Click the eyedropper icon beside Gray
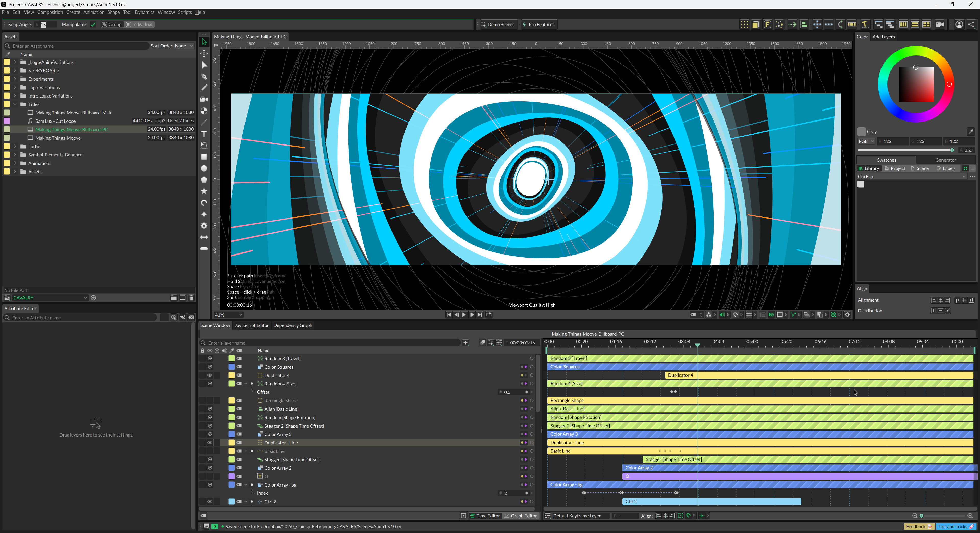The image size is (980, 533). (x=971, y=132)
